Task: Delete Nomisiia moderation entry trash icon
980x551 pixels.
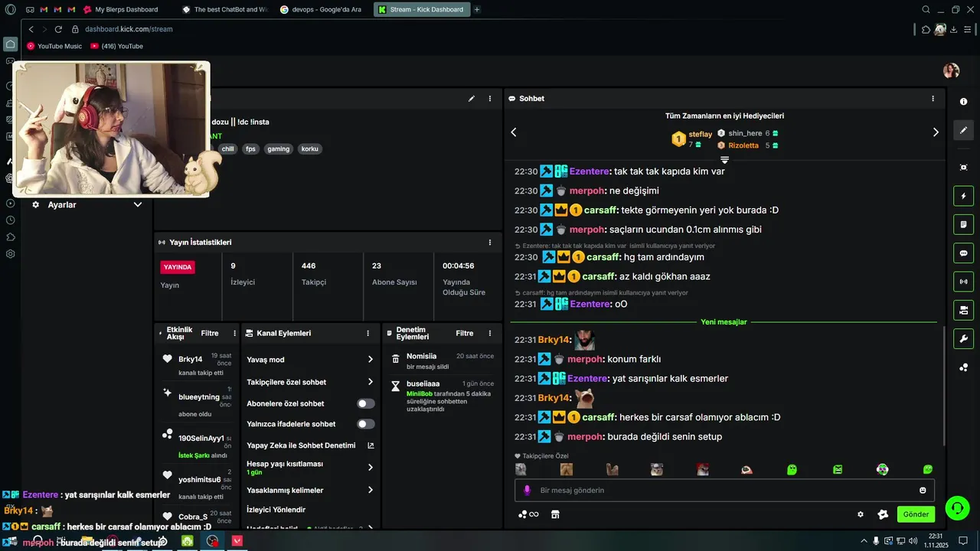Action: pyautogui.click(x=396, y=359)
